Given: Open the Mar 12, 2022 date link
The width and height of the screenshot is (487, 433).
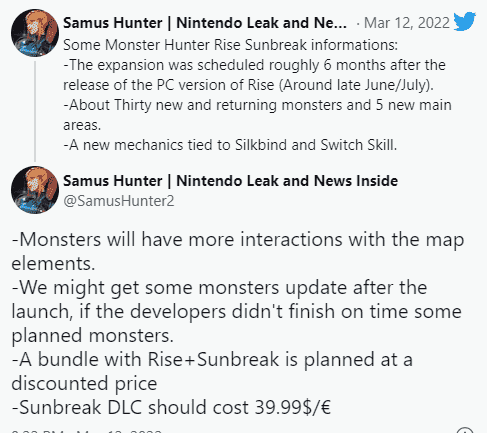Looking at the screenshot, I should click(x=407, y=23).
